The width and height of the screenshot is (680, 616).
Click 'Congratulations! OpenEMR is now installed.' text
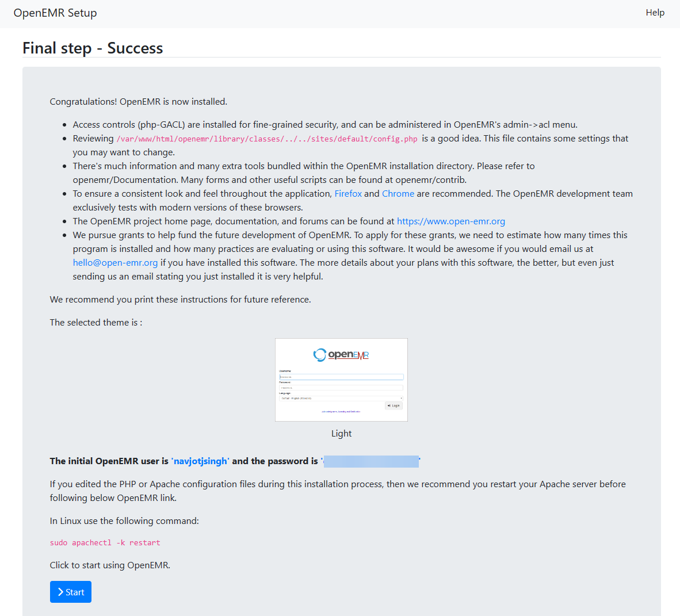tap(138, 102)
